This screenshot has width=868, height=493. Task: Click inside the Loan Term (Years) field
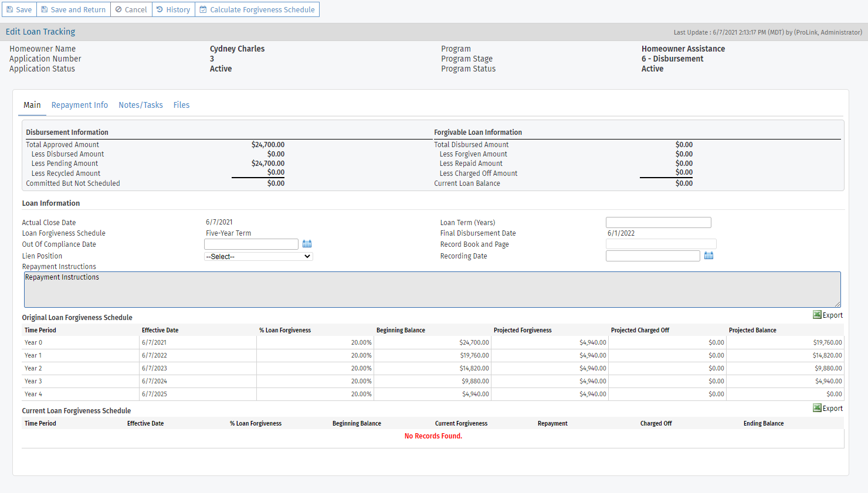pyautogui.click(x=657, y=222)
